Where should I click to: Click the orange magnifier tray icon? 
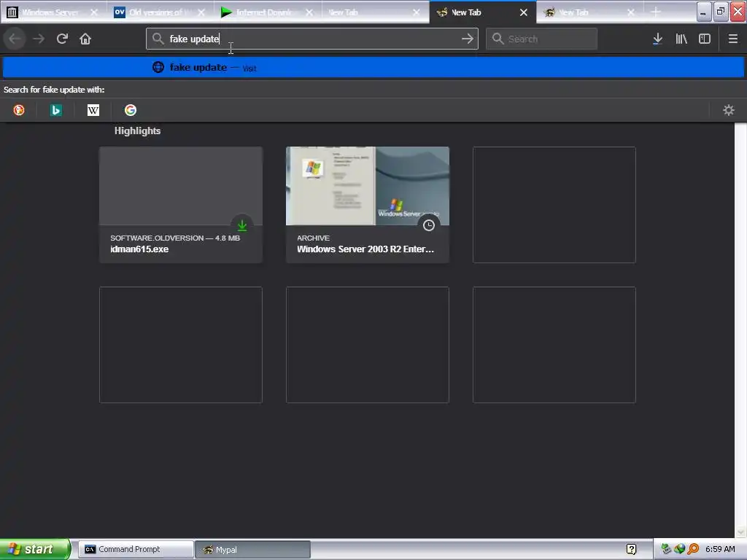693,549
